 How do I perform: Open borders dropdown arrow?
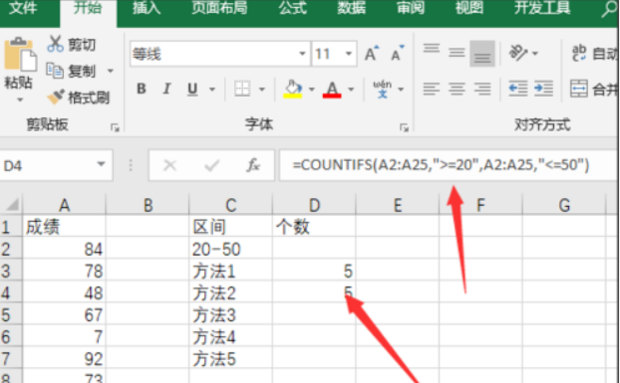click(x=261, y=89)
